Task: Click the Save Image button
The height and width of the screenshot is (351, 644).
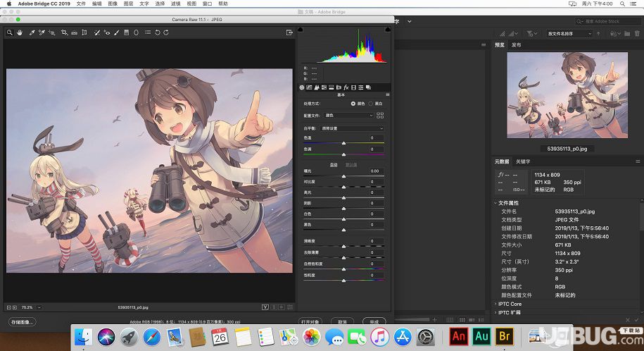Action: point(23,322)
